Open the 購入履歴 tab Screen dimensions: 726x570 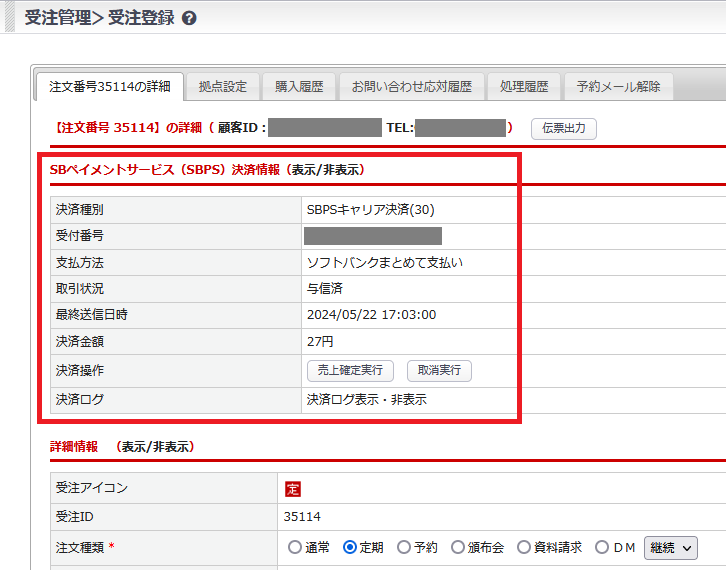(299, 87)
